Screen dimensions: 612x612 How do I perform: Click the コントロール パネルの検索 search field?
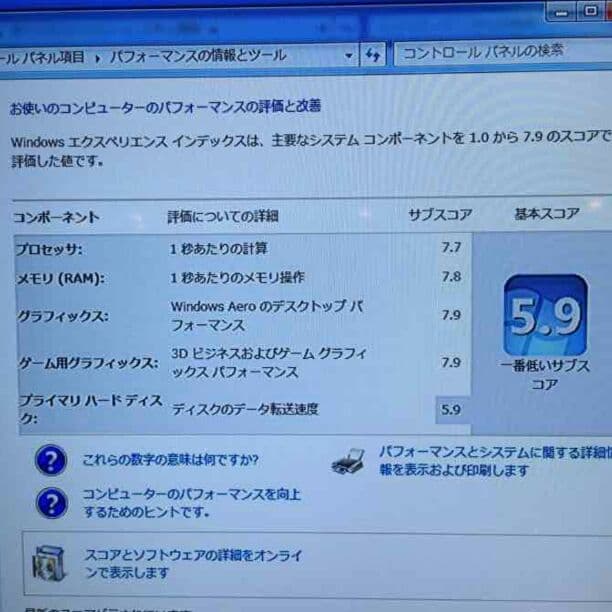coord(503,52)
